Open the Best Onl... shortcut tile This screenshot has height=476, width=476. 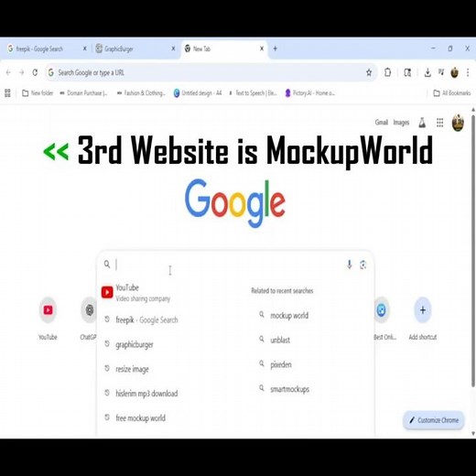click(384, 318)
